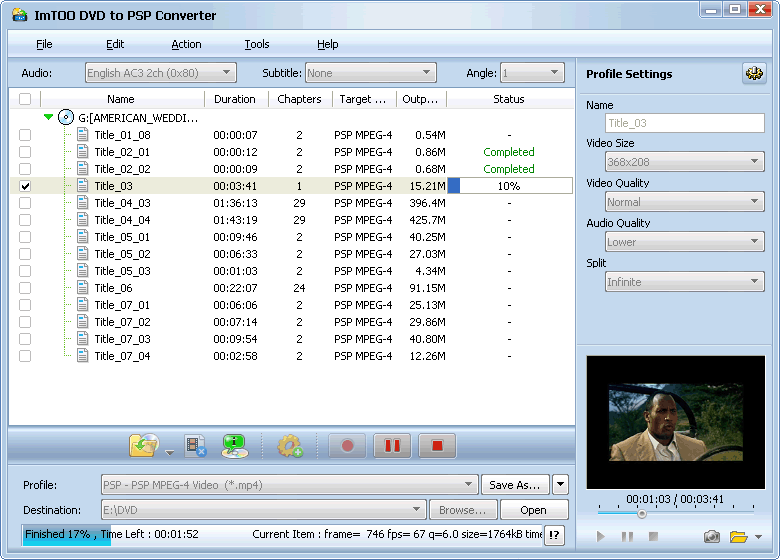The height and width of the screenshot is (560, 780).
Task: Pause the conversion with red pause button
Action: click(x=392, y=446)
